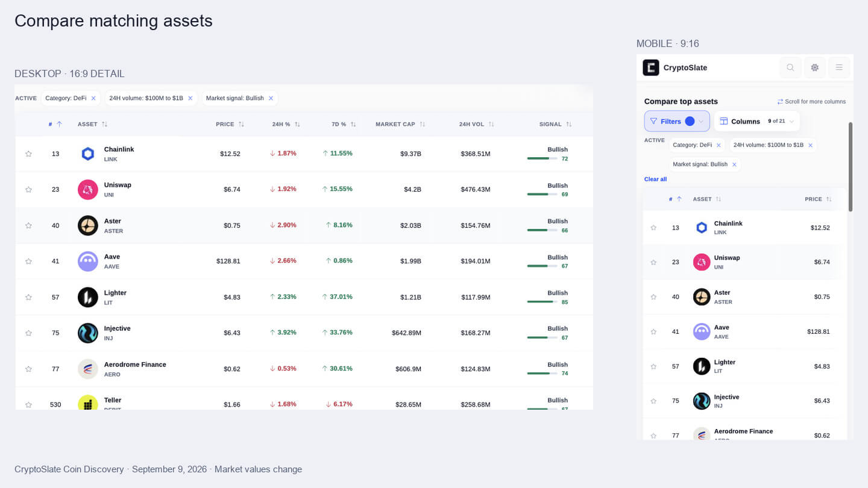Star Lighter in the desktop table
The height and width of the screenshot is (488, 868).
tap(28, 297)
